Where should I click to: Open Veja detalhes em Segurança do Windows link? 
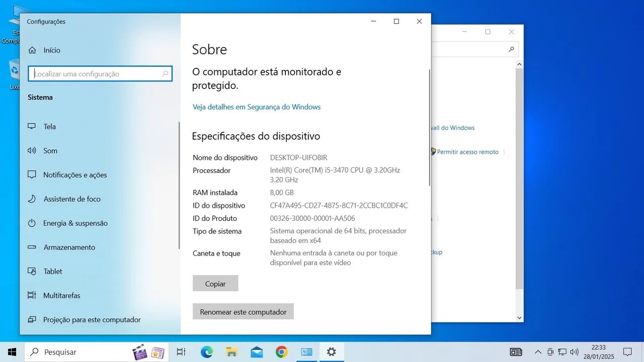pos(256,107)
